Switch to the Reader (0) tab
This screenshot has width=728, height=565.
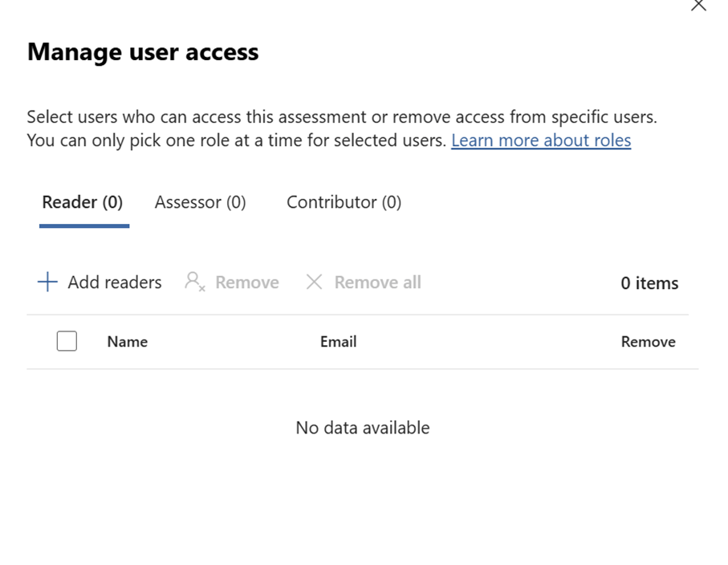[x=83, y=202]
